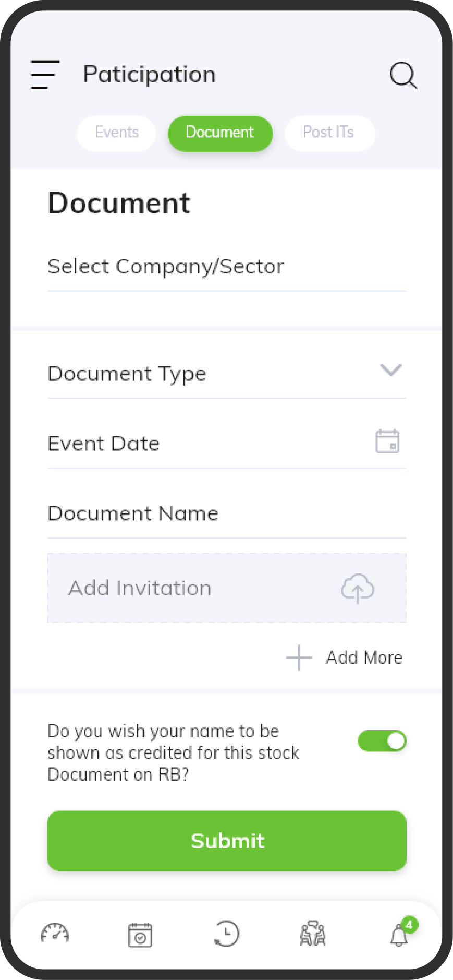Viewport: 453px width, 980px height.
Task: Click the Add More link
Action: pos(364,658)
